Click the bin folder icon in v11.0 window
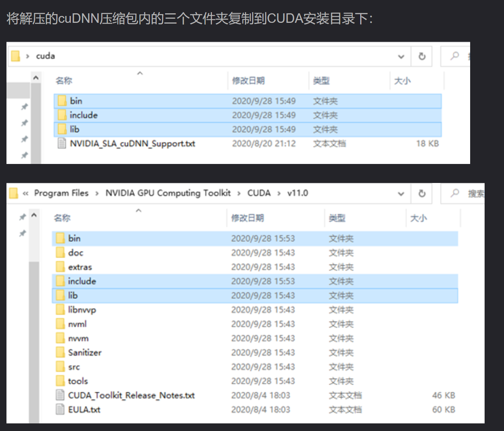The height and width of the screenshot is (431, 504). [60, 238]
